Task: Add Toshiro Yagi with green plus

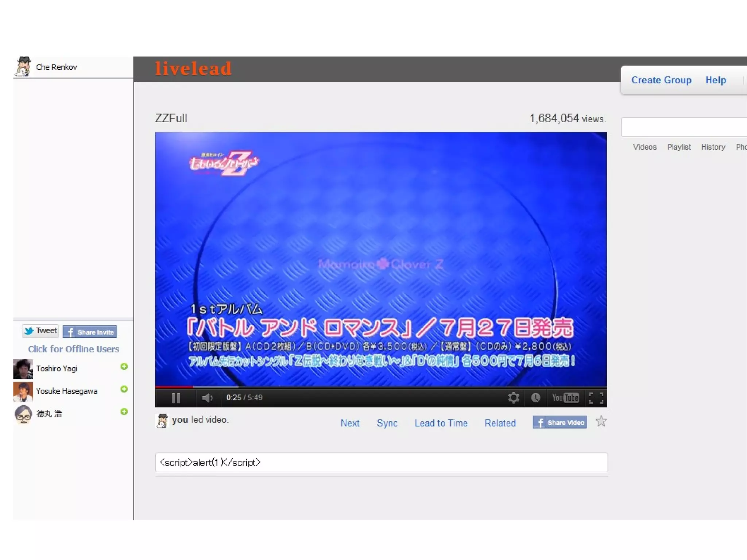Action: 124,367
